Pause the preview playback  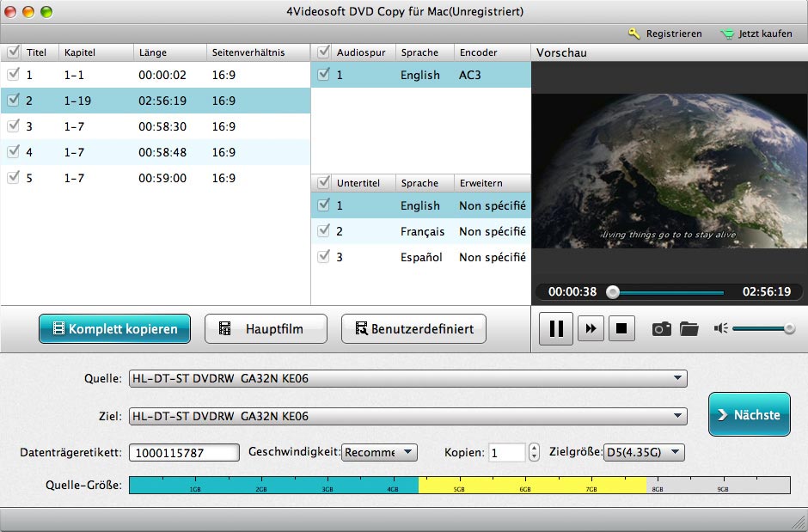pyautogui.click(x=556, y=328)
